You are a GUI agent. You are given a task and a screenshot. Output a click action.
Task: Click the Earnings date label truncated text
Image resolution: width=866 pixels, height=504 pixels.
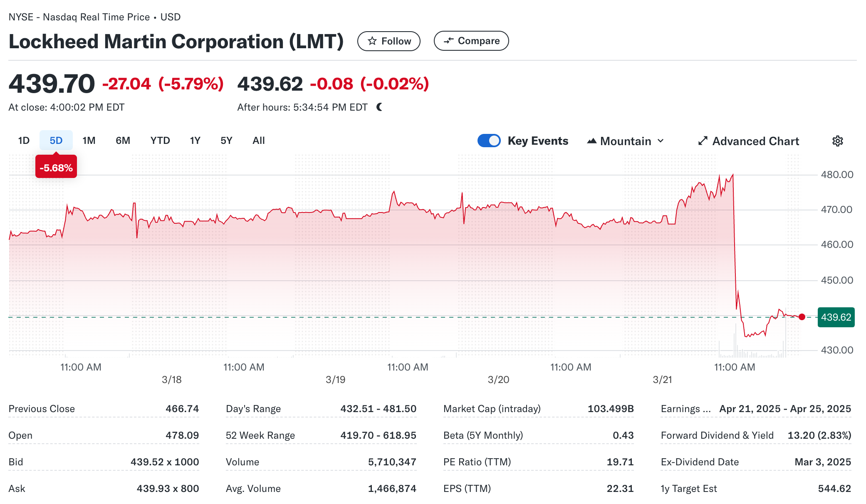pos(685,409)
